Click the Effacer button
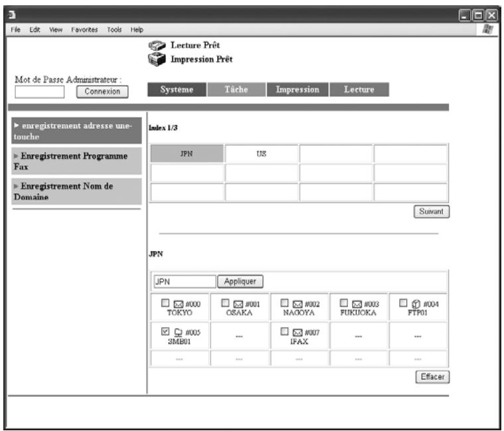 click(x=433, y=377)
